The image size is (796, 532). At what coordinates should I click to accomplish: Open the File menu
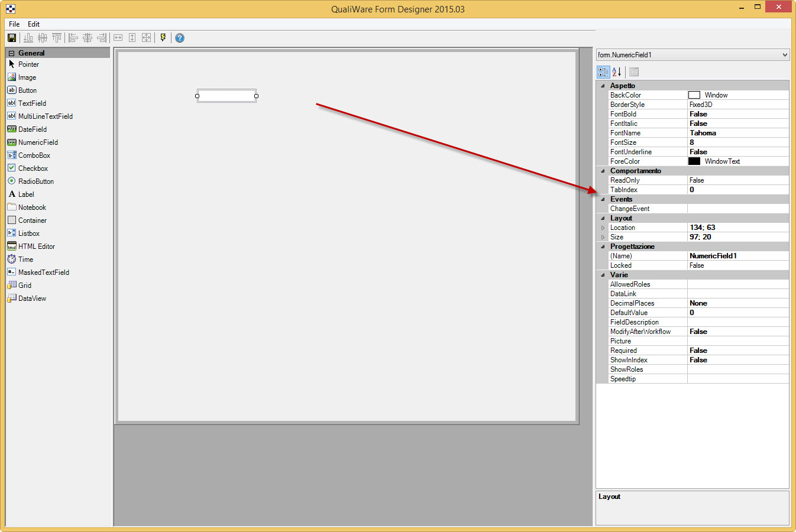(x=14, y=24)
